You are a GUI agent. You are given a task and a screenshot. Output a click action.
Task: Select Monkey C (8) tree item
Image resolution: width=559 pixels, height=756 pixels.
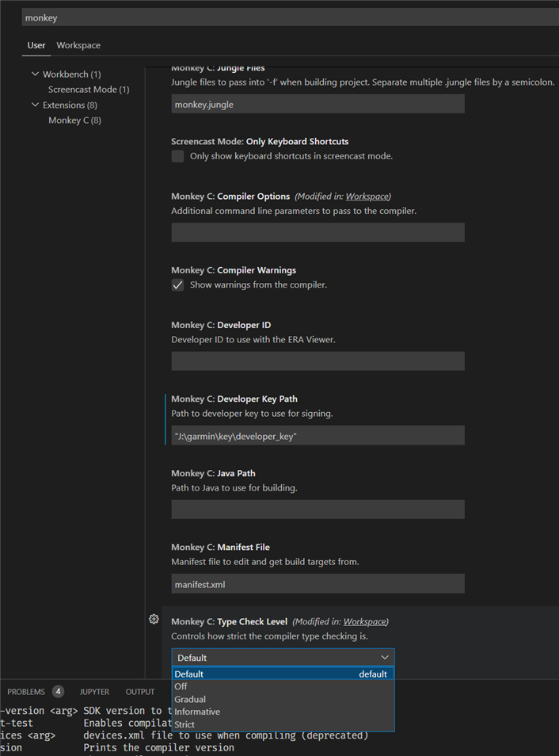click(74, 120)
